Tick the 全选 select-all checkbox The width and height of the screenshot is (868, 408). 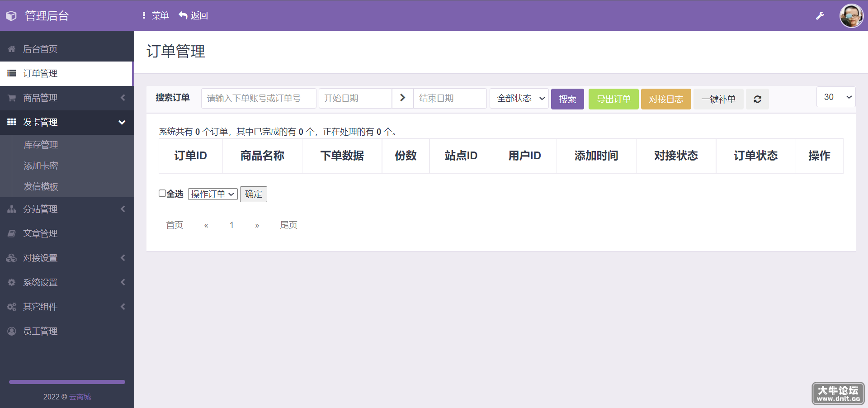tap(162, 193)
